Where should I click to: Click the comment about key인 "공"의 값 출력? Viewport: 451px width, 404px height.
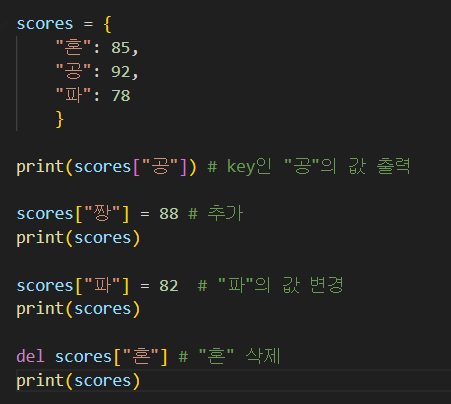click(309, 166)
